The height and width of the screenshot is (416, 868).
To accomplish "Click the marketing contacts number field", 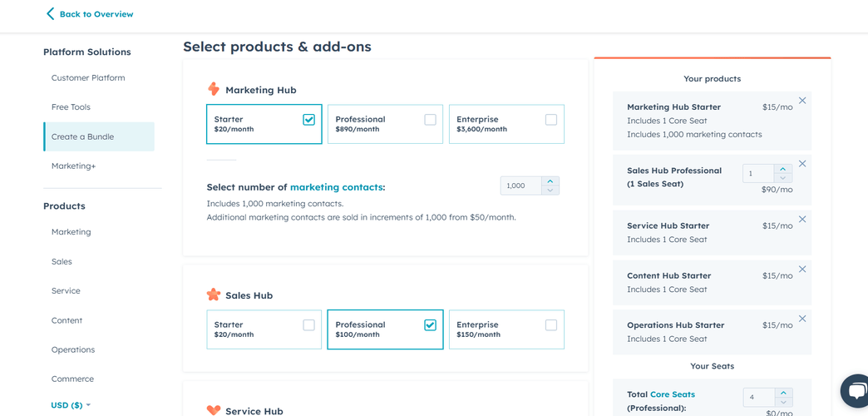I will pos(520,186).
